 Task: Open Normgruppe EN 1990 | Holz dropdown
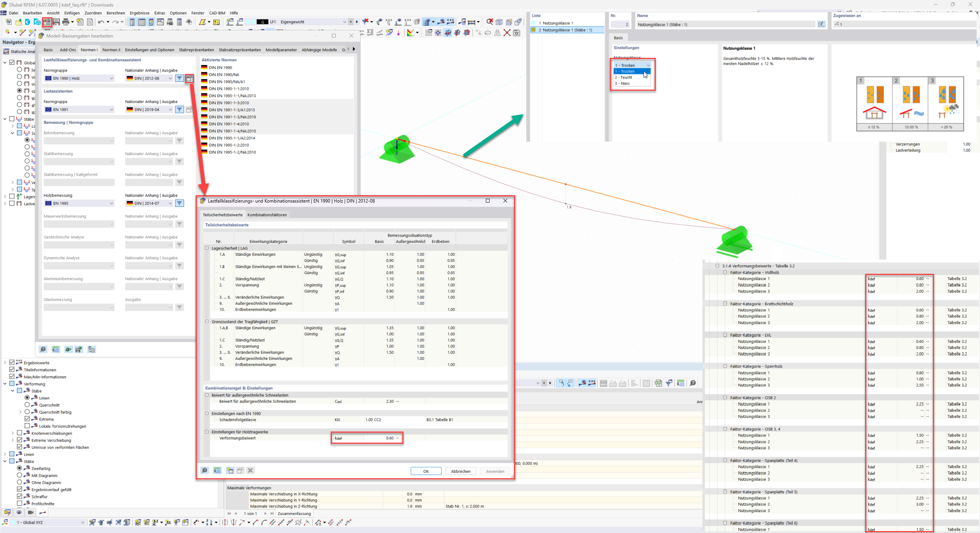[79, 78]
